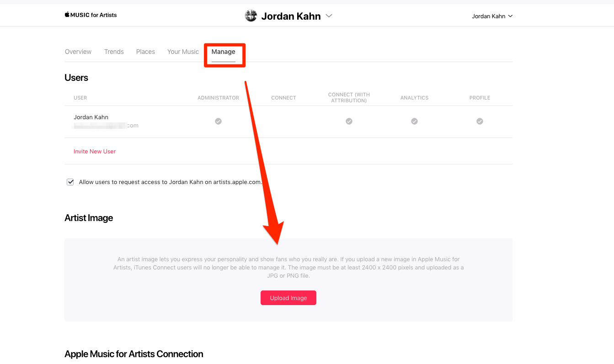The image size is (614, 364).
Task: Click the Manage tab
Action: [223, 52]
